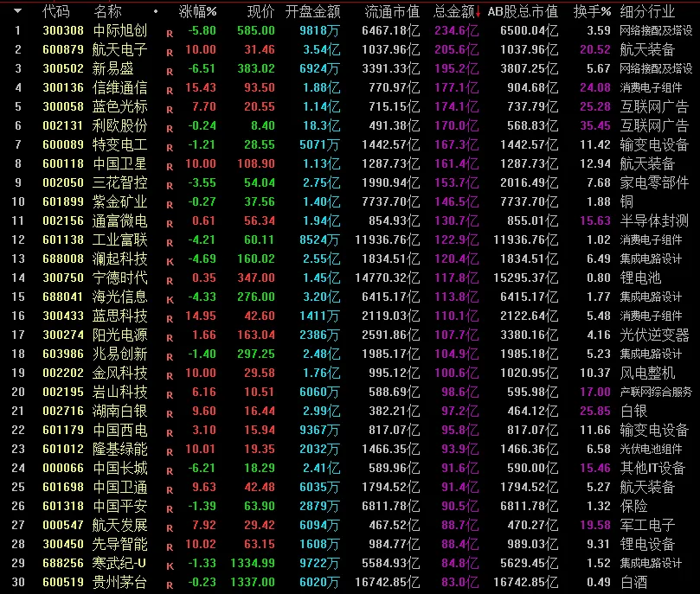Image resolution: width=700 pixels, height=594 pixels.
Task: Click turnover 35.45 for 利欧股份
Action: click(595, 125)
